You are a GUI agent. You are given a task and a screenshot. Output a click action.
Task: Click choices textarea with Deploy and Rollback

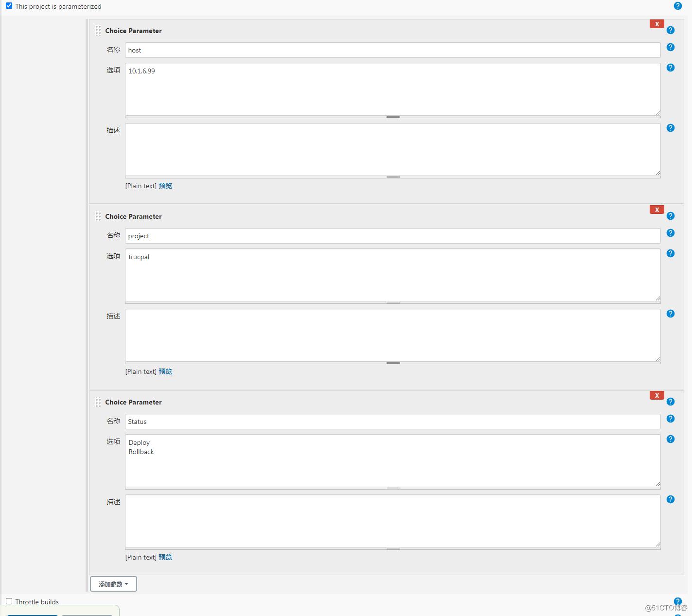392,461
